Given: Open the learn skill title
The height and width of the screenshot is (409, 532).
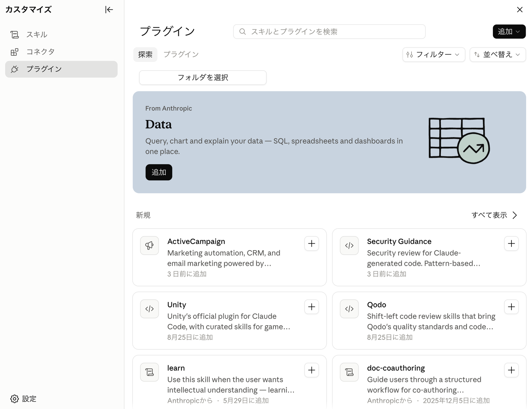Looking at the screenshot, I should coord(176,368).
